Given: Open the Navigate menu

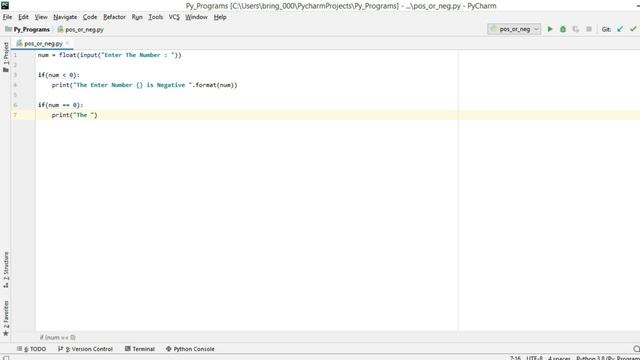Looking at the screenshot, I should [x=65, y=17].
